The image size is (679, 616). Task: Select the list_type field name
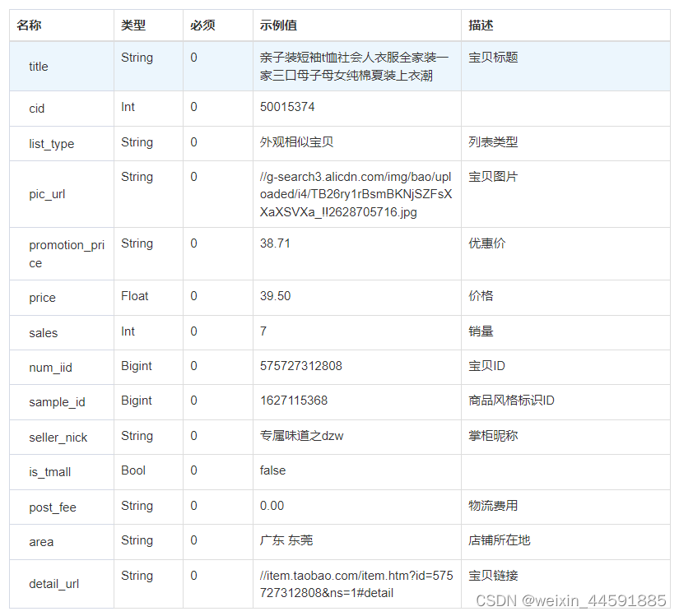(52, 144)
